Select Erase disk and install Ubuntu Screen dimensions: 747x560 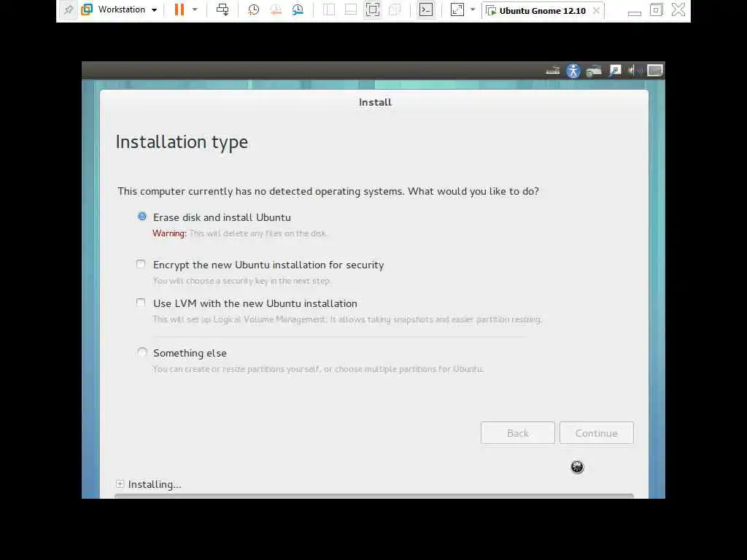tap(142, 217)
